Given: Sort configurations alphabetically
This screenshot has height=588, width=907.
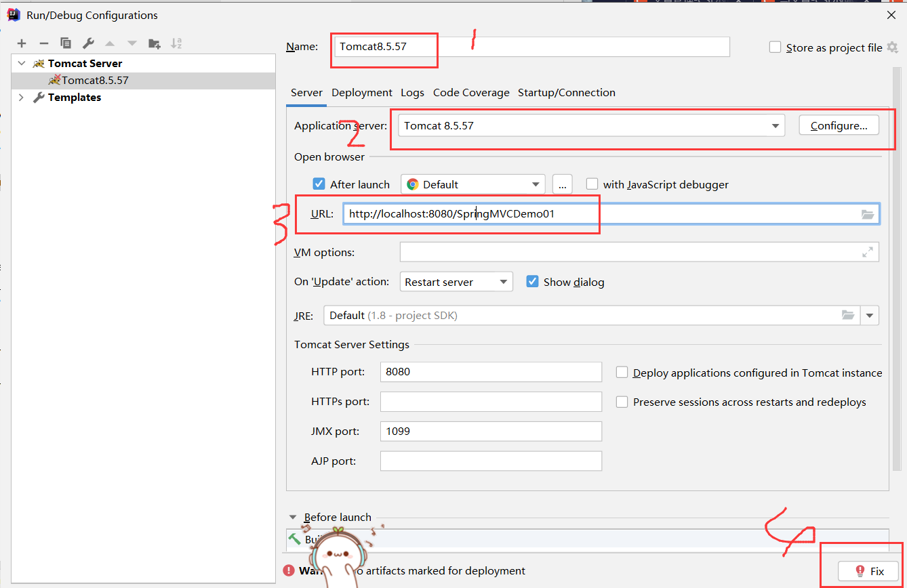Looking at the screenshot, I should (x=176, y=43).
